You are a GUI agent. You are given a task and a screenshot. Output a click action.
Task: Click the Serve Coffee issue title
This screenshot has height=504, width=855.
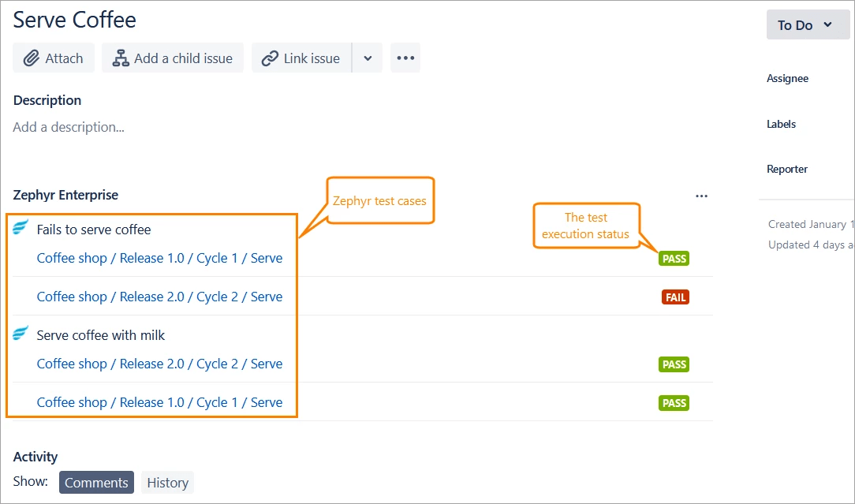coord(75,21)
